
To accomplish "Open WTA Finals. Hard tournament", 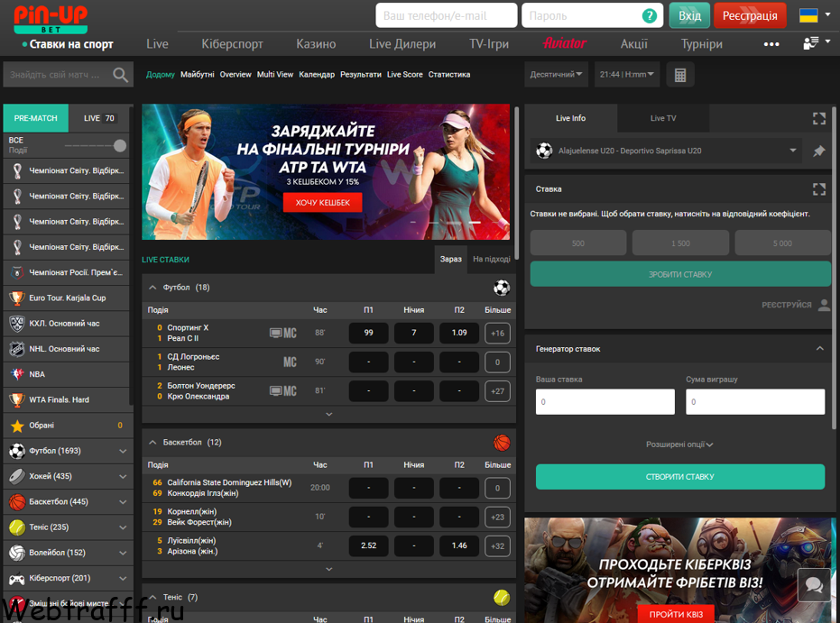I will [67, 399].
